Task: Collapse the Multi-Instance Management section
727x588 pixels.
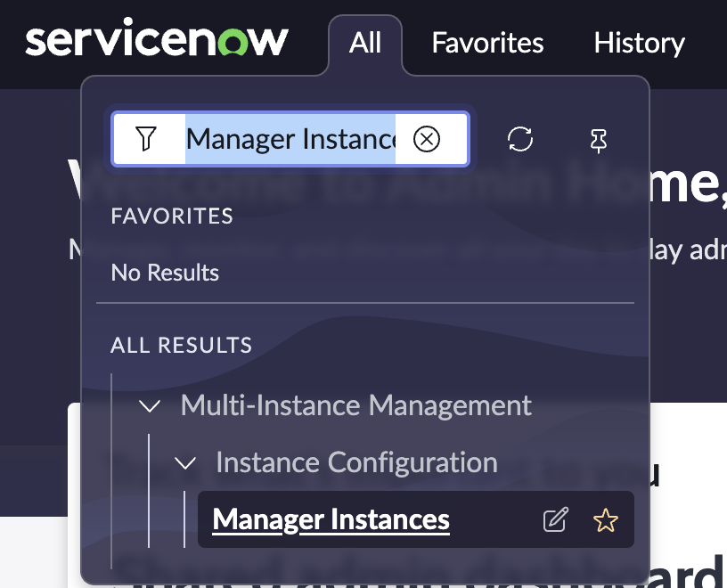Action: click(x=150, y=405)
